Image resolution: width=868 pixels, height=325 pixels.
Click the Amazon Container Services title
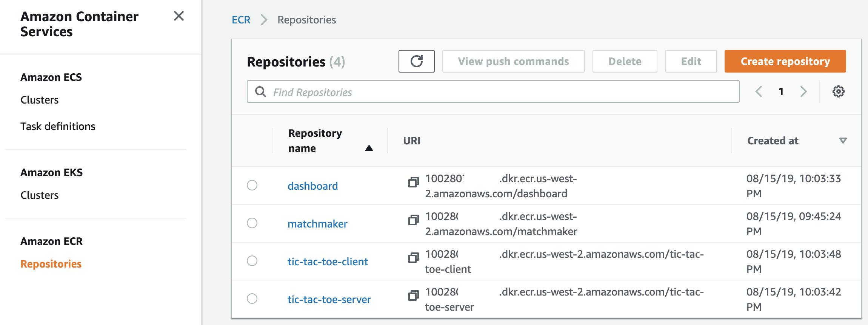pos(79,24)
